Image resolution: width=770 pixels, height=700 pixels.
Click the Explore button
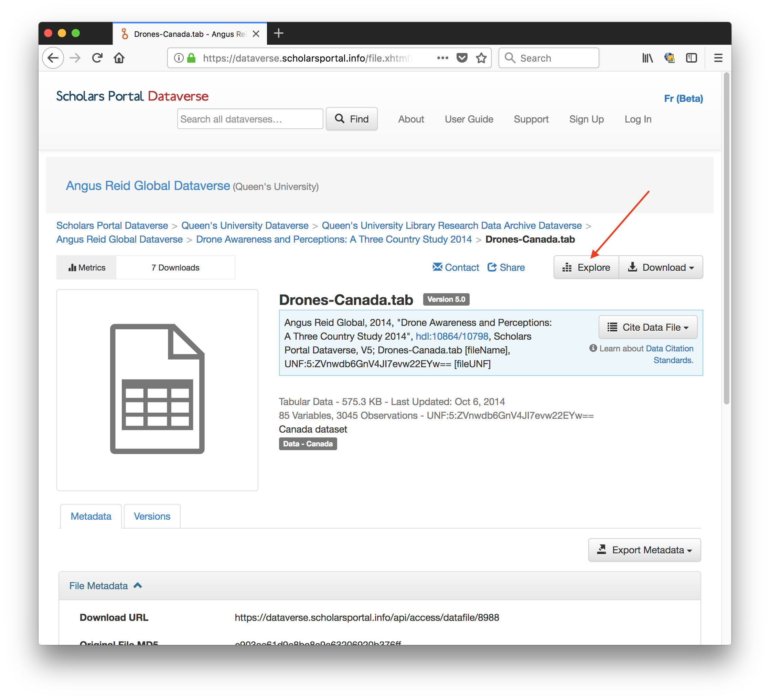586,267
